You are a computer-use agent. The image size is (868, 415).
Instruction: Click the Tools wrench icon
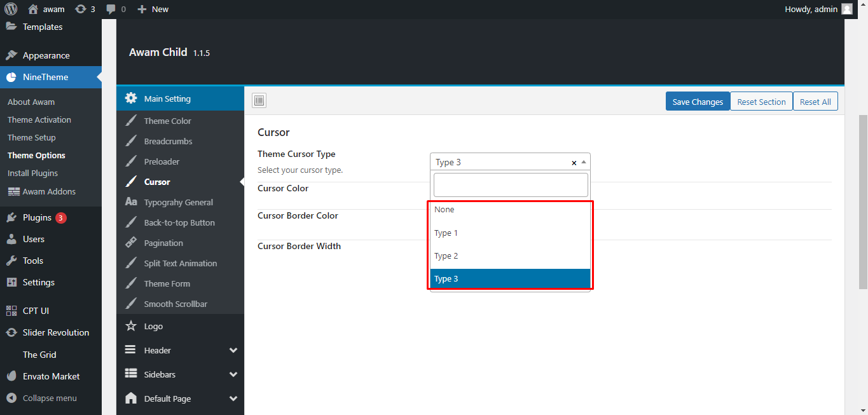(11, 261)
